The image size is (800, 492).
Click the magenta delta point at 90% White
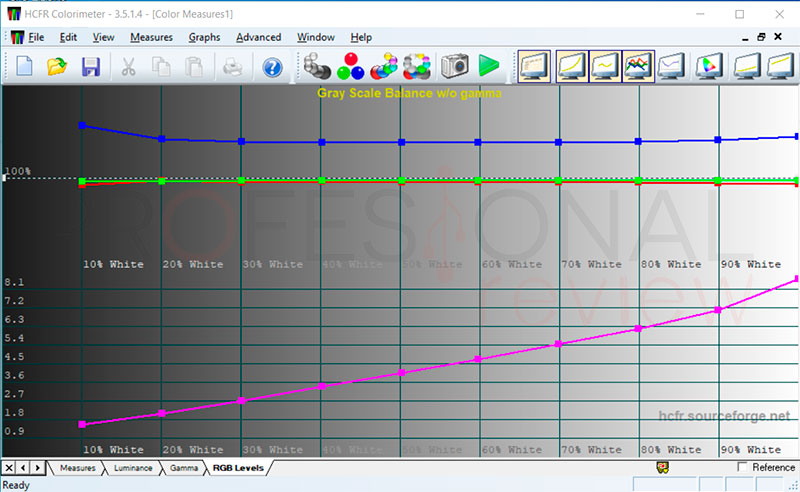pos(718,310)
